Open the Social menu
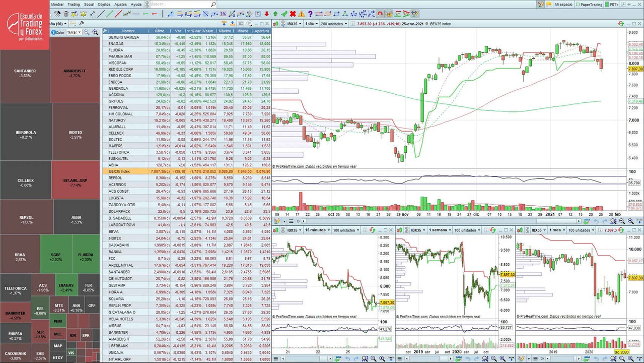644x363 pixels. tap(89, 4)
